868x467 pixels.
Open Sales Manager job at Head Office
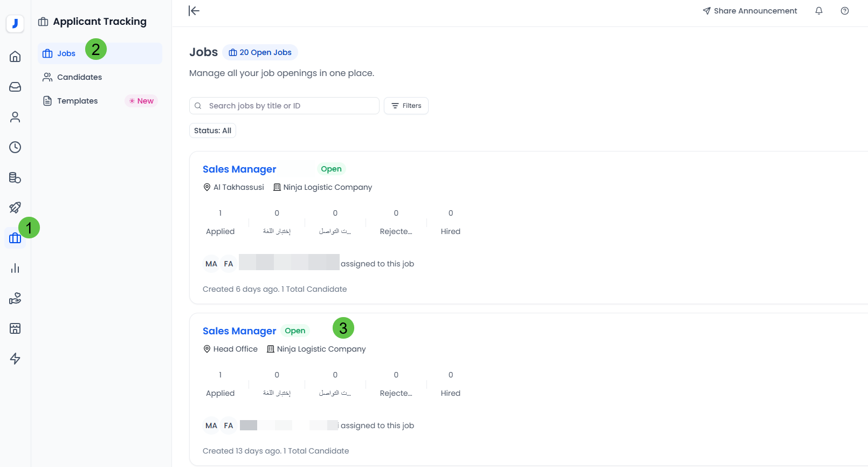pos(239,331)
